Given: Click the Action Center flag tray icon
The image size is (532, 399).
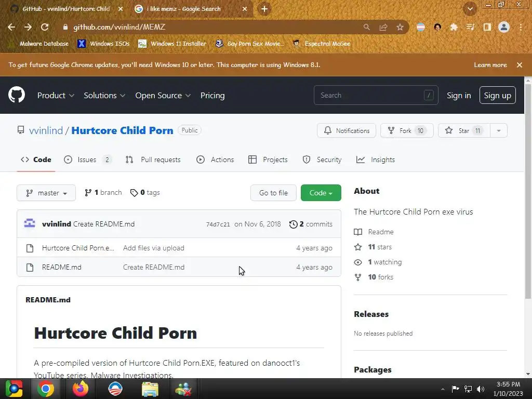Looking at the screenshot, I should coord(455,389).
